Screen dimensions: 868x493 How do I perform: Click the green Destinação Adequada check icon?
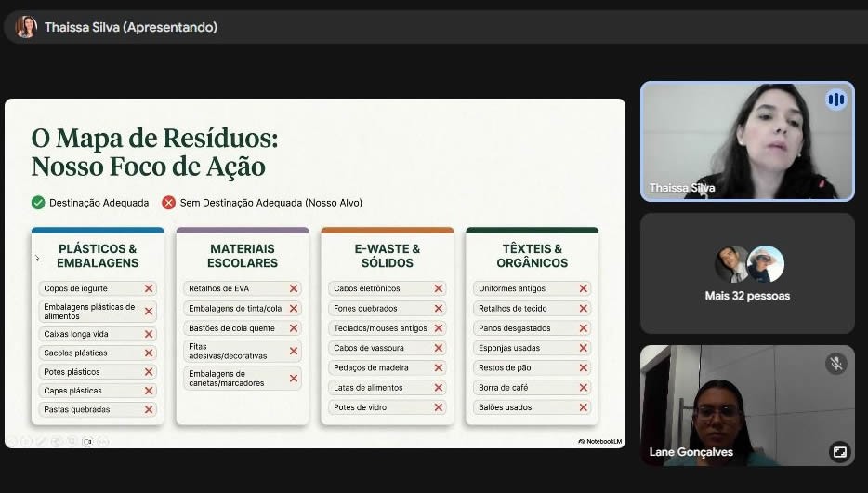[x=38, y=203]
